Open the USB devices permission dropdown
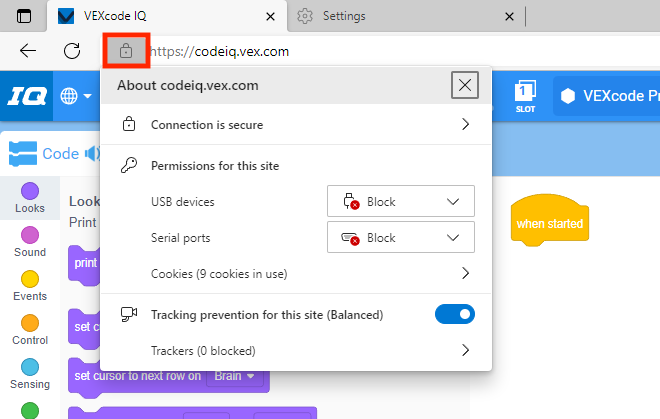Image resolution: width=660 pixels, height=419 pixels. pos(400,202)
